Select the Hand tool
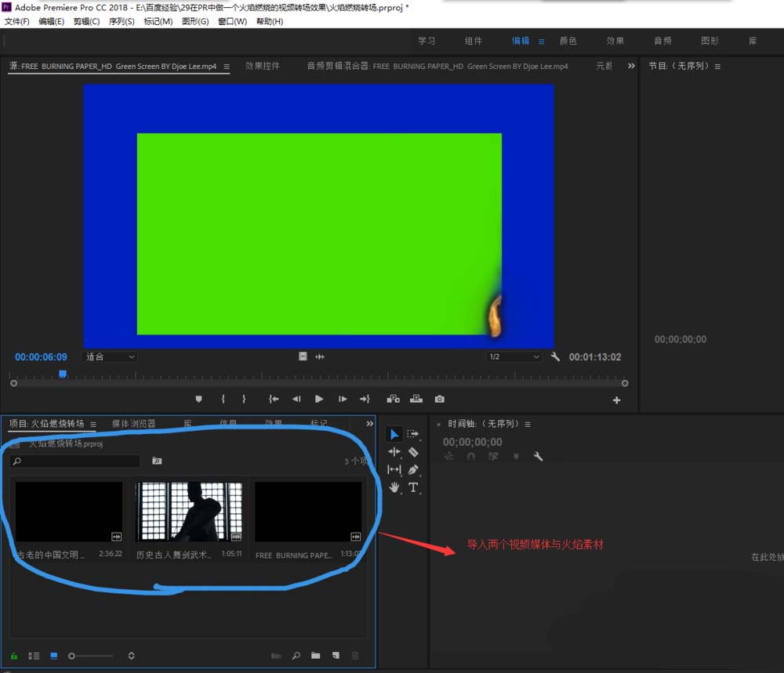Image resolution: width=784 pixels, height=673 pixels. (394, 487)
